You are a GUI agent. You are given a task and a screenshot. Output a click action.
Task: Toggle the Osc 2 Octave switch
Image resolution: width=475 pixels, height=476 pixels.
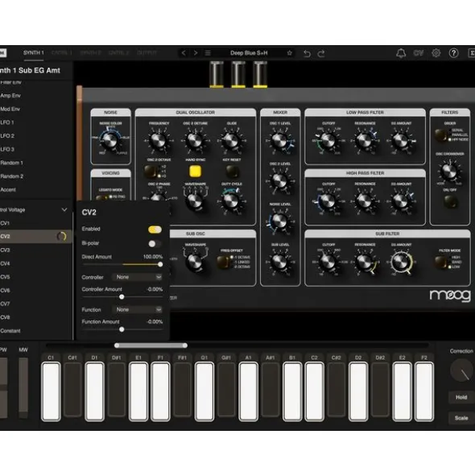coord(151,172)
